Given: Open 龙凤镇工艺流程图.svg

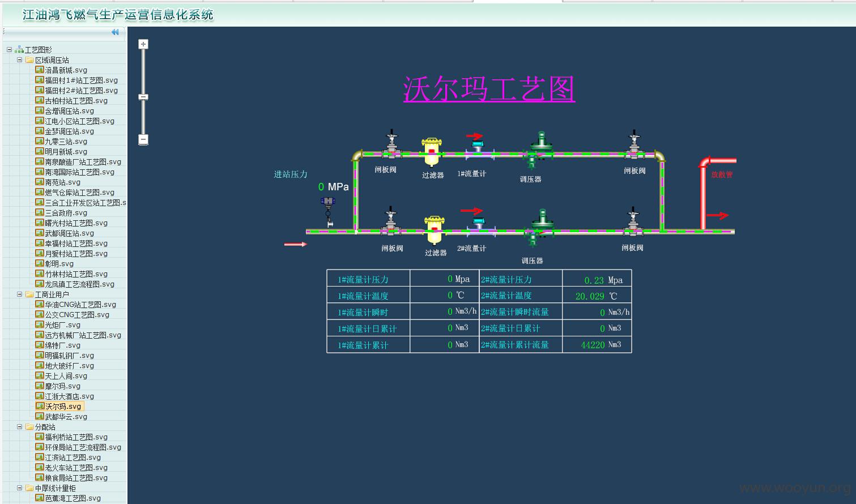Looking at the screenshot, I should point(80,284).
